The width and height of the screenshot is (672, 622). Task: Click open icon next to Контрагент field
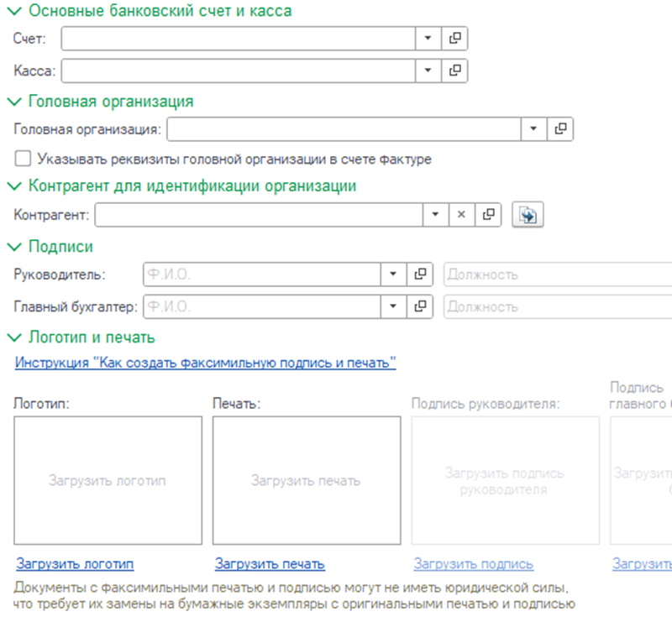[x=488, y=215]
